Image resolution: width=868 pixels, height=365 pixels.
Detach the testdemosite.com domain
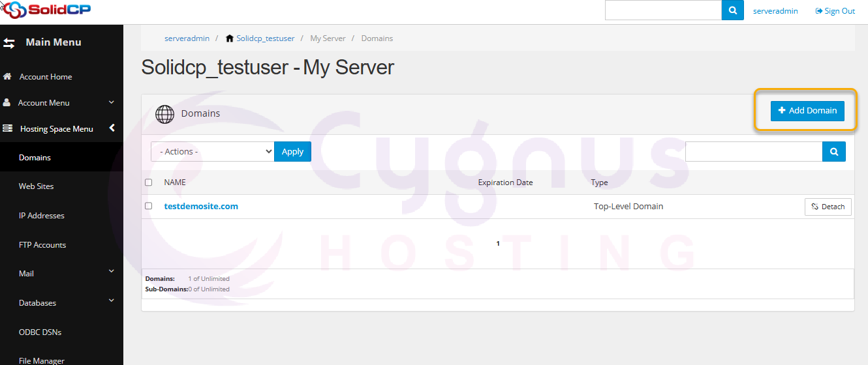828,207
